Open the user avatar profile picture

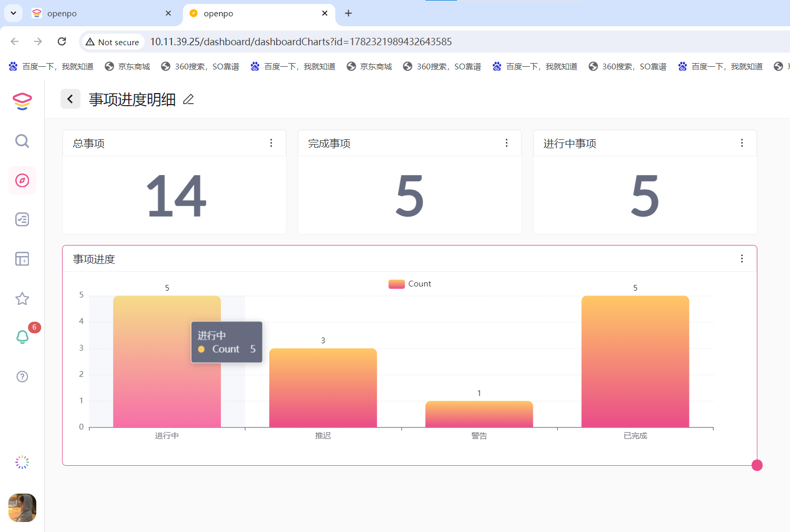coord(22,507)
